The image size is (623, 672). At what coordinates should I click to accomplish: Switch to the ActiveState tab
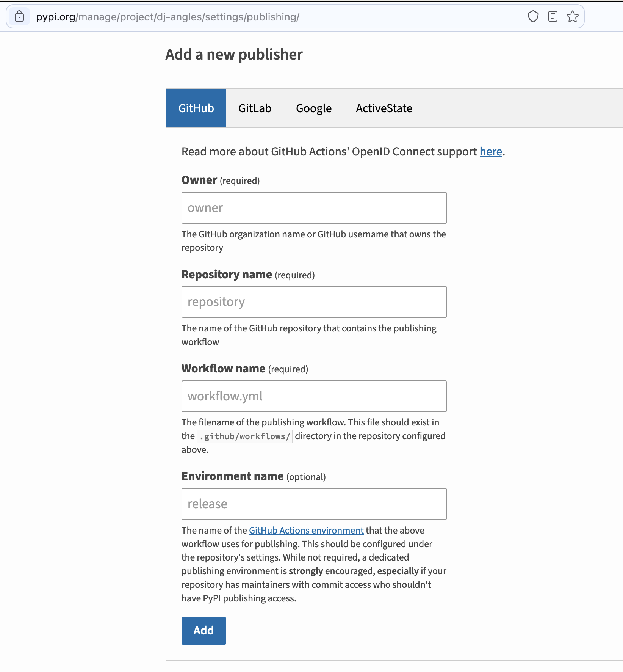384,108
